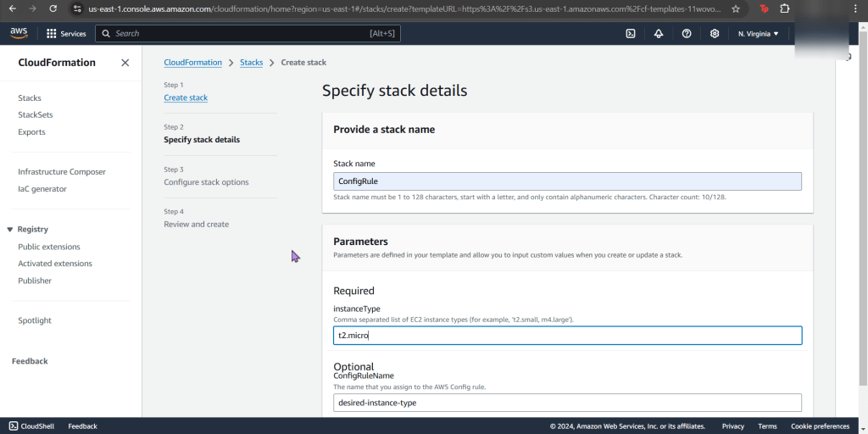Click the instanceType input field

(x=567, y=336)
